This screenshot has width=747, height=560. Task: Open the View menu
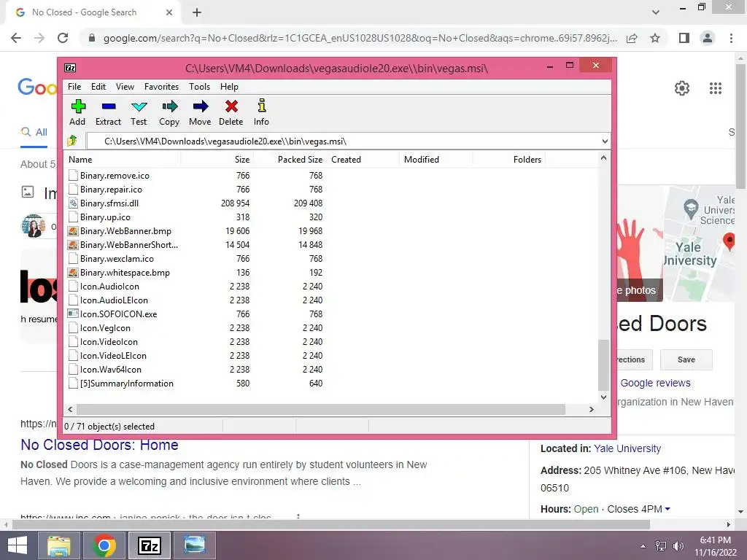tap(125, 87)
